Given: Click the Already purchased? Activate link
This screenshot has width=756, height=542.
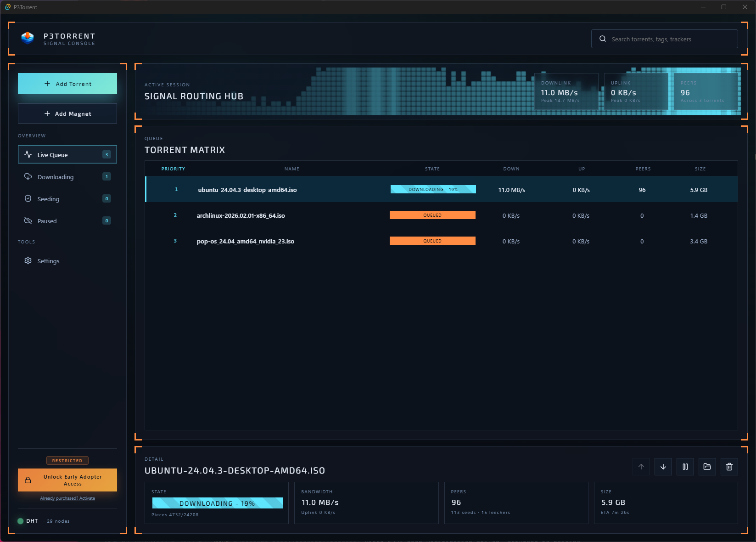Looking at the screenshot, I should [67, 498].
